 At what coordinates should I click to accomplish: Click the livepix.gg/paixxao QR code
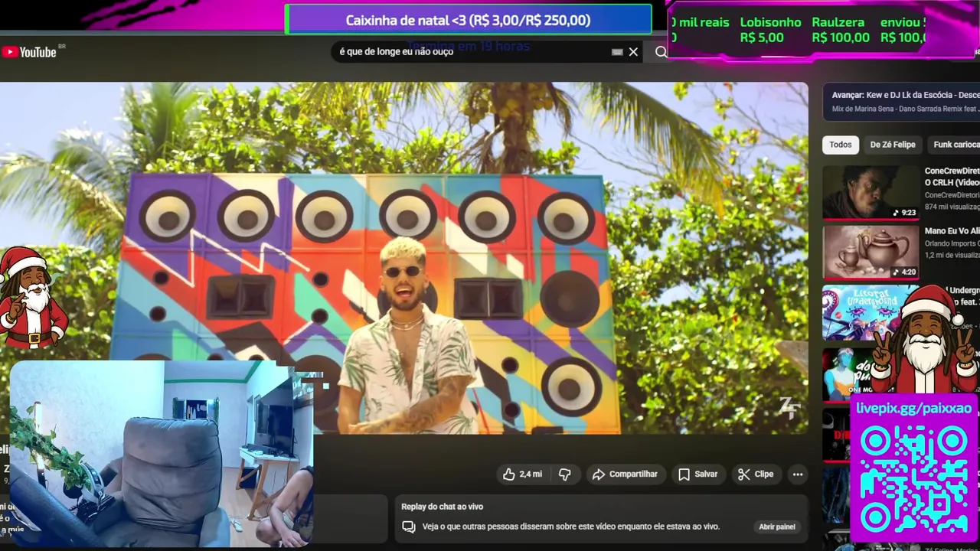tap(914, 480)
